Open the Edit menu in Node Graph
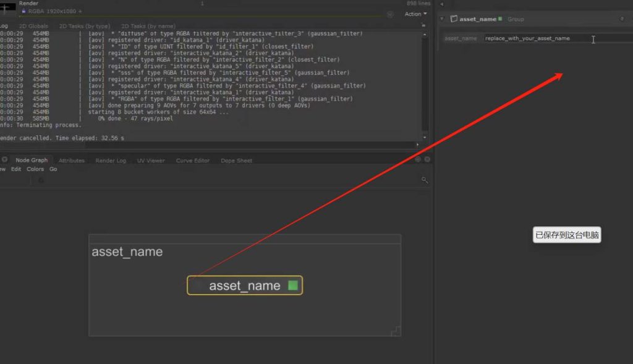Screen dimensions: 633x364 [16, 169]
